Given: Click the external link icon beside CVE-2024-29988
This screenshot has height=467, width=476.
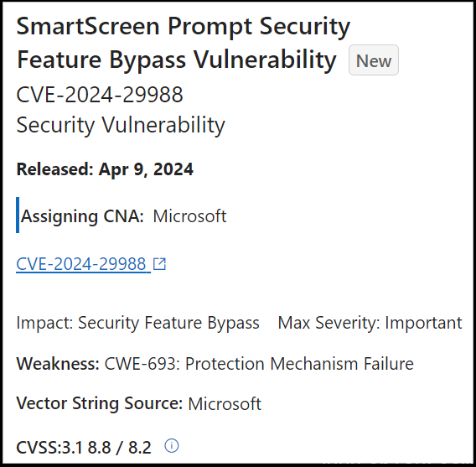Looking at the screenshot, I should tap(159, 264).
